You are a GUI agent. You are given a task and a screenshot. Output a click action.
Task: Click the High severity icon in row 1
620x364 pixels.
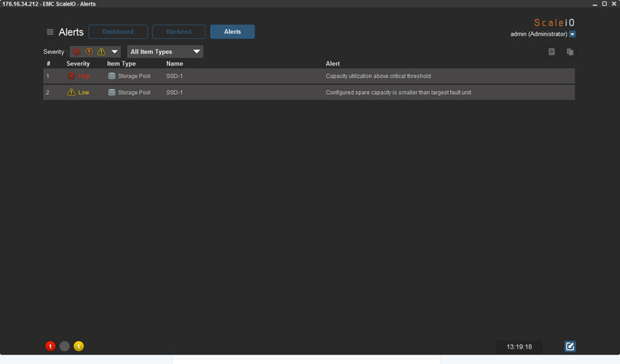point(71,76)
